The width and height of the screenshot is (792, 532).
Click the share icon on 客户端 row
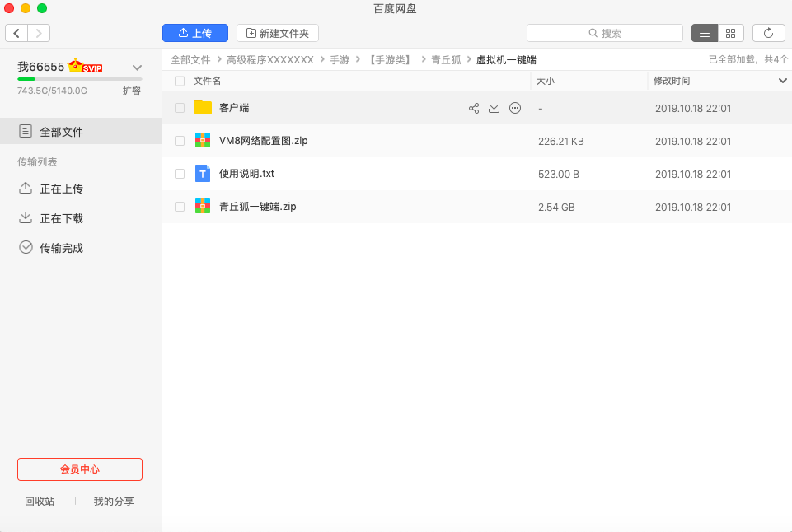click(x=474, y=108)
